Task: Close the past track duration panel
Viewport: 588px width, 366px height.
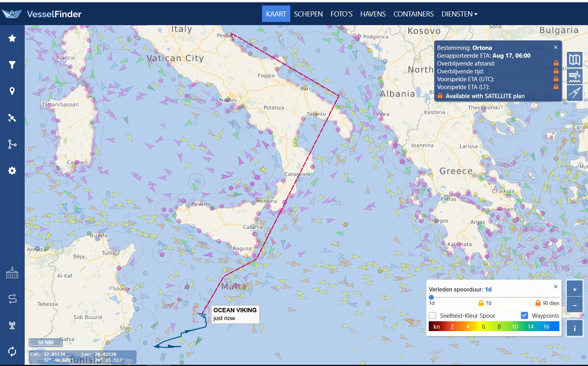Action: 555,287
